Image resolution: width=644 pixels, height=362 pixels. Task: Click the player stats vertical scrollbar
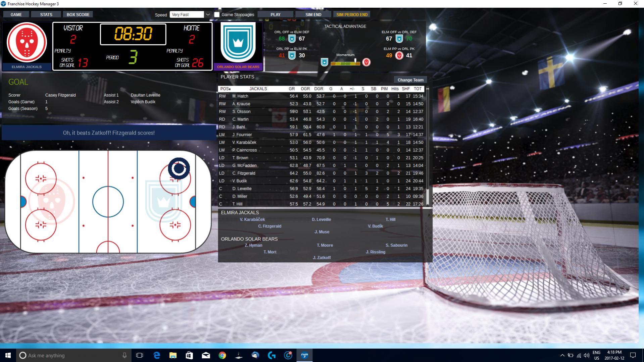(428, 146)
